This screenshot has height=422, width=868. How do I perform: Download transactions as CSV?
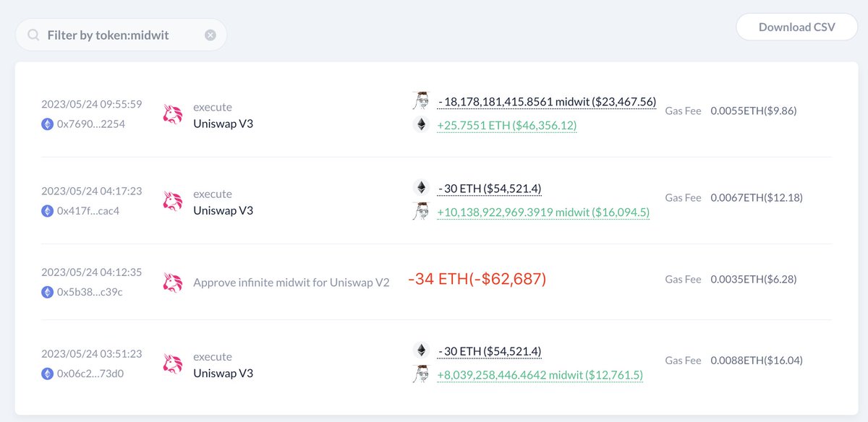pyautogui.click(x=796, y=27)
